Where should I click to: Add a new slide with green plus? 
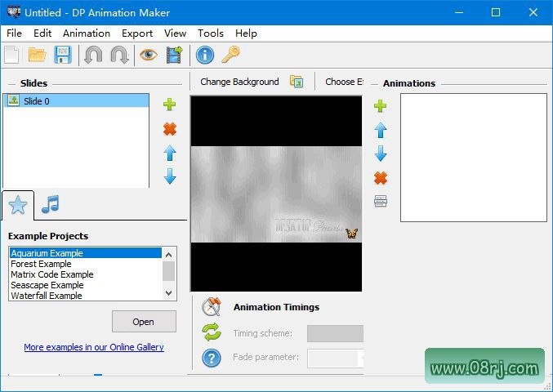(170, 105)
